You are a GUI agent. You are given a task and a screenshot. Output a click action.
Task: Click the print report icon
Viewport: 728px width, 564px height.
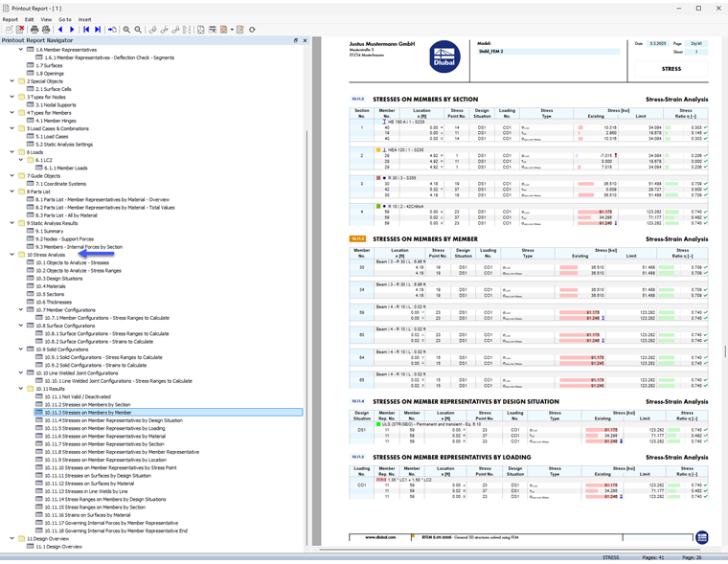(x=34, y=30)
